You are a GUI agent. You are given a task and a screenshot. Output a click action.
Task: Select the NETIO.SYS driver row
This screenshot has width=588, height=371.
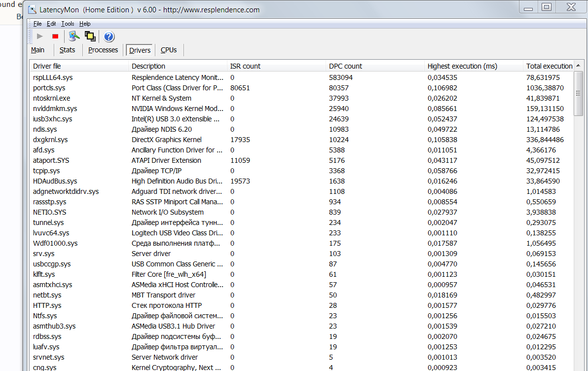pos(302,212)
